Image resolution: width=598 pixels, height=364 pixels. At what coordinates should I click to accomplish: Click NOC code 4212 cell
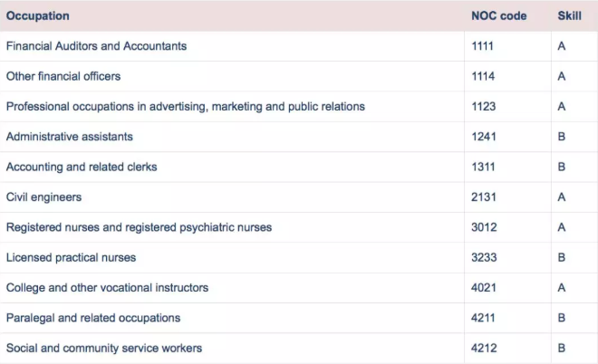pos(484,348)
